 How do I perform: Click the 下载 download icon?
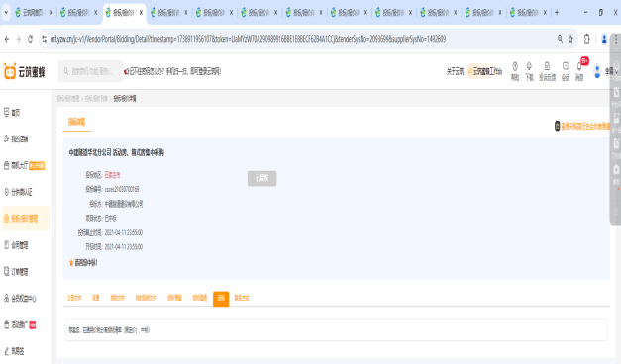[529, 71]
